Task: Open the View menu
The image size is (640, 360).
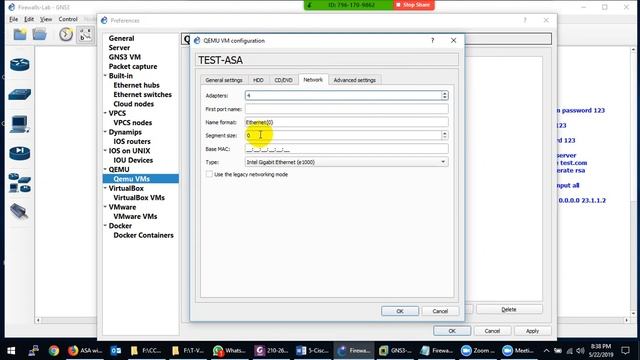Action: coord(46,19)
